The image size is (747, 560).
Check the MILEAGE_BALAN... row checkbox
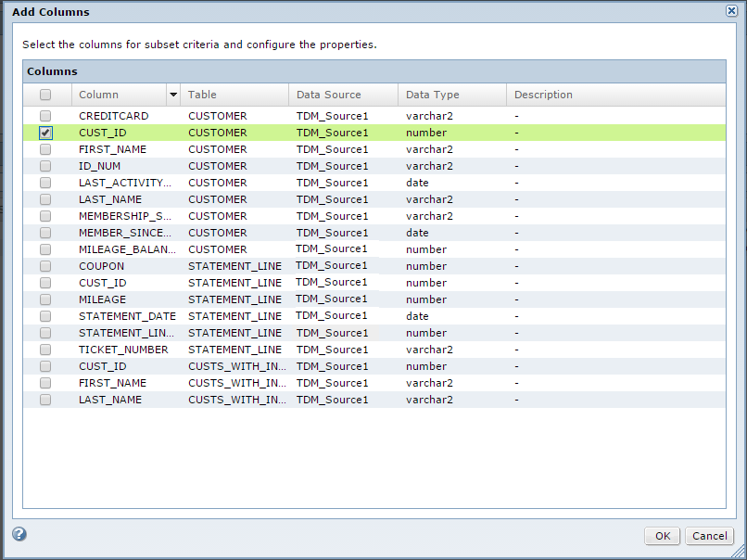tap(45, 249)
